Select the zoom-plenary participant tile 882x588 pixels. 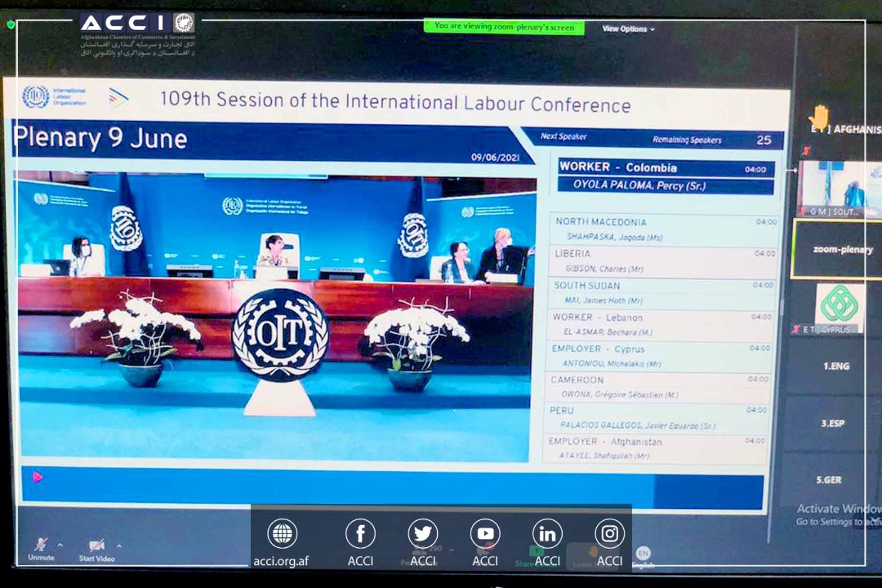[837, 249]
